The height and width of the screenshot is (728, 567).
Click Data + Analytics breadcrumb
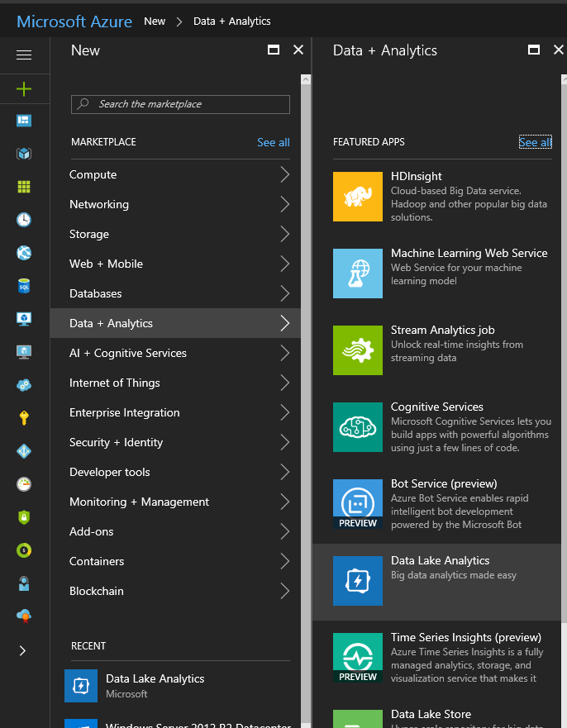click(x=231, y=21)
